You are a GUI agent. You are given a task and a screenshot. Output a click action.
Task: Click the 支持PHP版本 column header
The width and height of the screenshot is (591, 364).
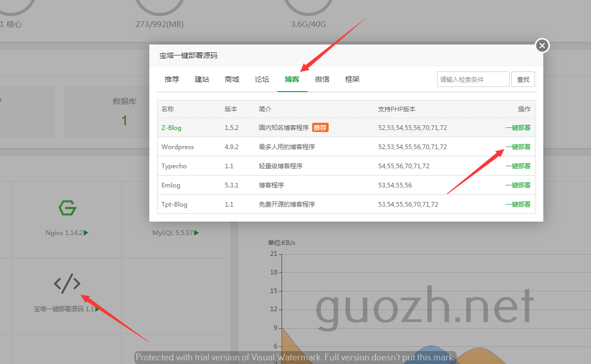(x=397, y=109)
